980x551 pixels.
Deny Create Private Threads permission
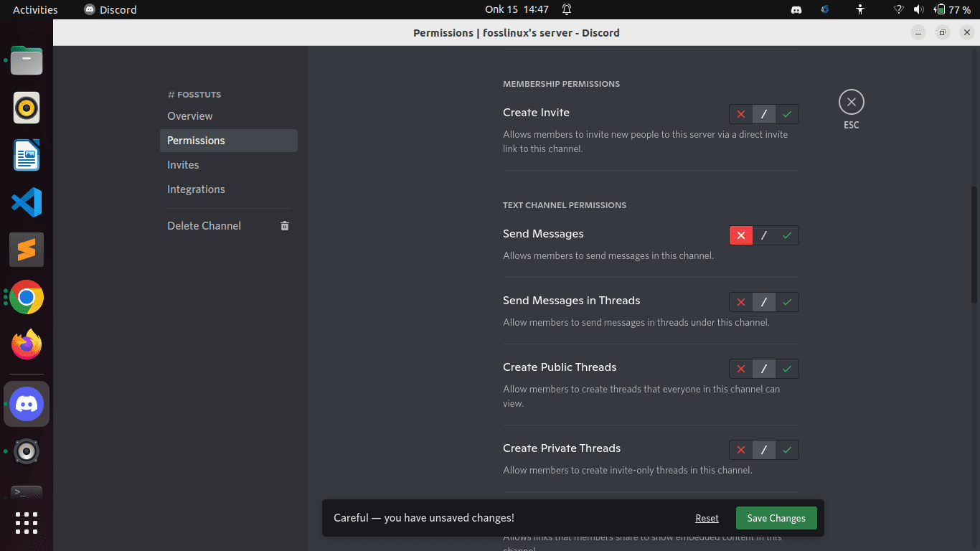pyautogui.click(x=741, y=450)
